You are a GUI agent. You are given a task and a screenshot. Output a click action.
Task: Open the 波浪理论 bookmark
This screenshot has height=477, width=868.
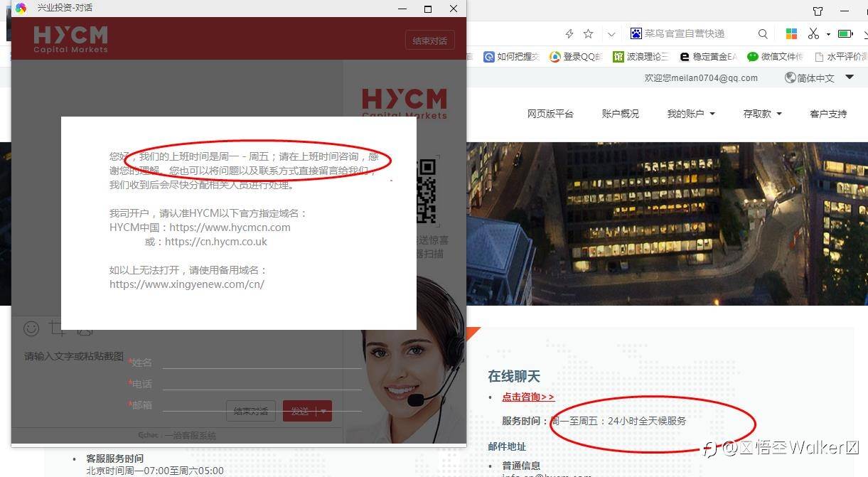coord(641,57)
